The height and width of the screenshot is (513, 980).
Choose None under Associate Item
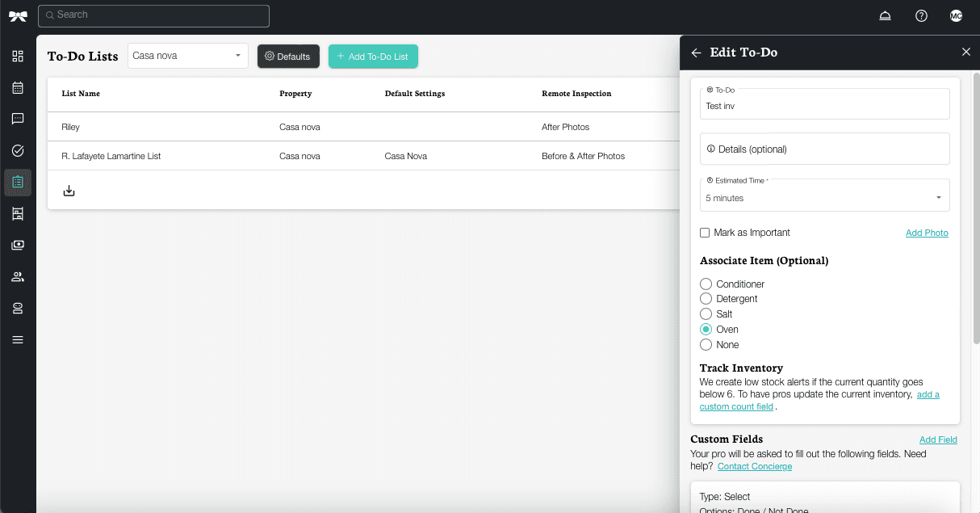coord(706,344)
